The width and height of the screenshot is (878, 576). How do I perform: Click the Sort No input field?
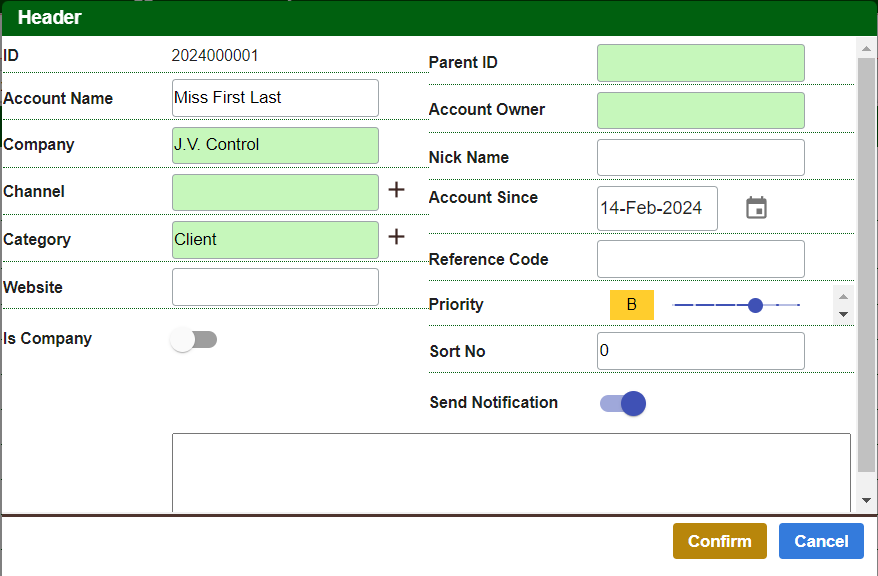[700, 351]
